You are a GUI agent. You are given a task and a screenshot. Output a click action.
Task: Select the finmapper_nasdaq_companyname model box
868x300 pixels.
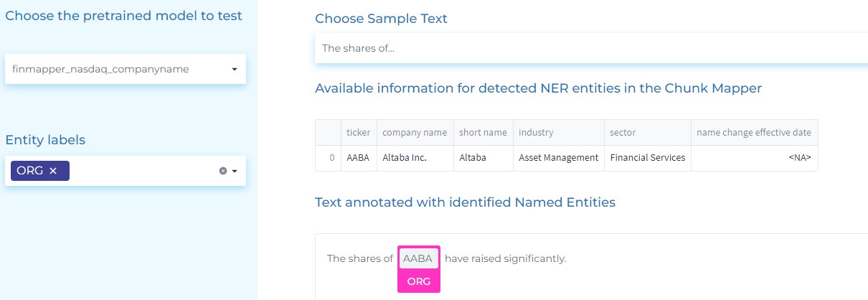click(x=126, y=69)
